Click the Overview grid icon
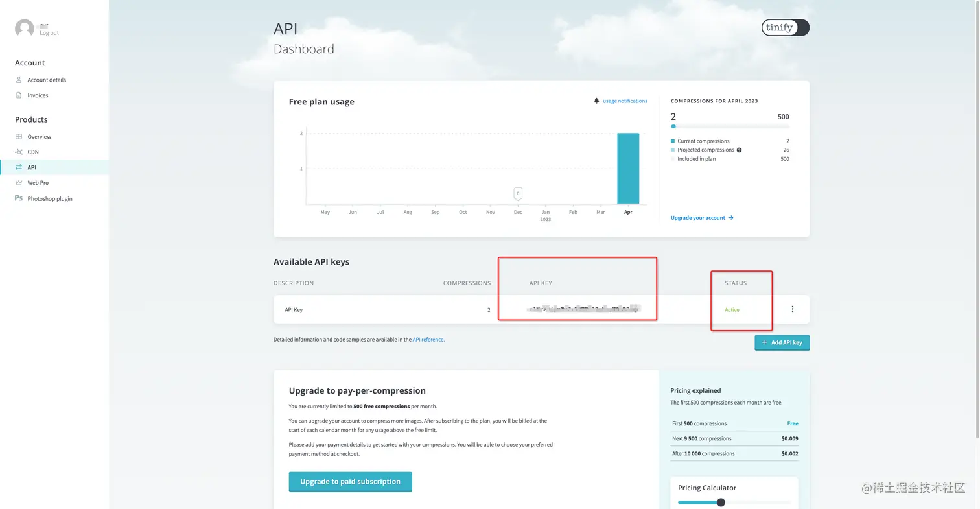980x509 pixels. [19, 137]
